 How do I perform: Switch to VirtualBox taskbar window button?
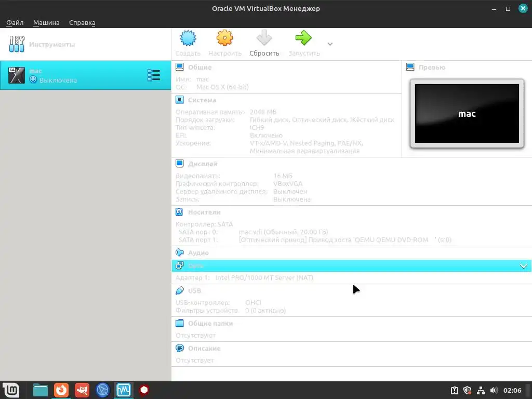123,390
